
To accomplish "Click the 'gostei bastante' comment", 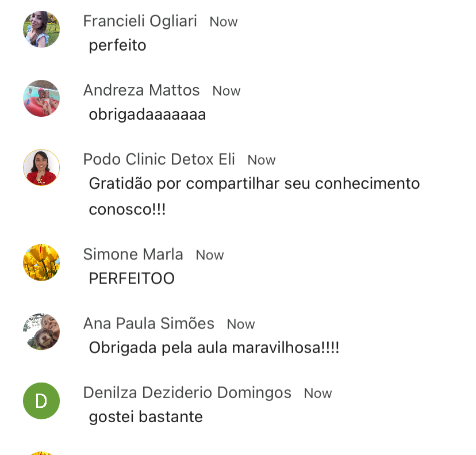I will (x=145, y=417).
